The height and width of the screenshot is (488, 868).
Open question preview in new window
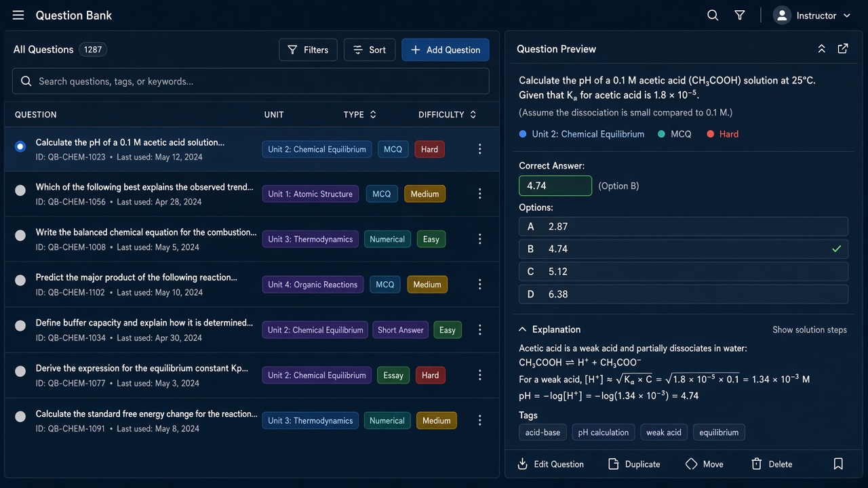(x=843, y=49)
